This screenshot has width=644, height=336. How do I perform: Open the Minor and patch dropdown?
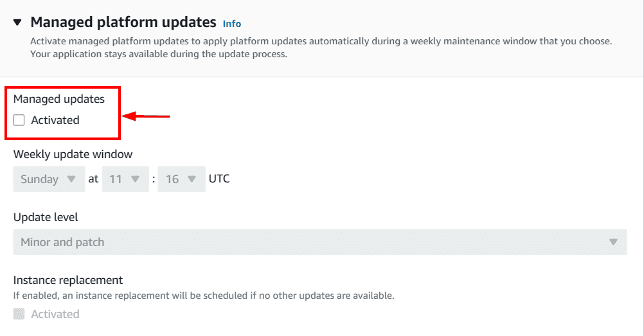pyautogui.click(x=319, y=242)
